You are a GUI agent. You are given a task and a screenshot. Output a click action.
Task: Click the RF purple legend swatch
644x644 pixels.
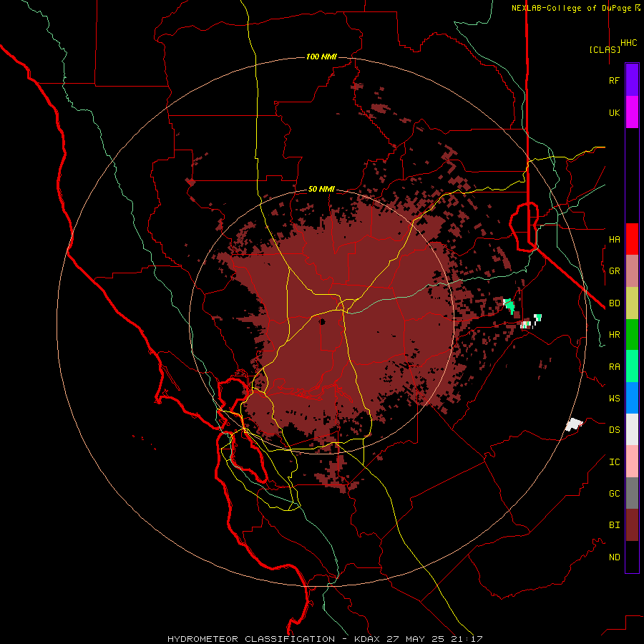click(x=632, y=80)
